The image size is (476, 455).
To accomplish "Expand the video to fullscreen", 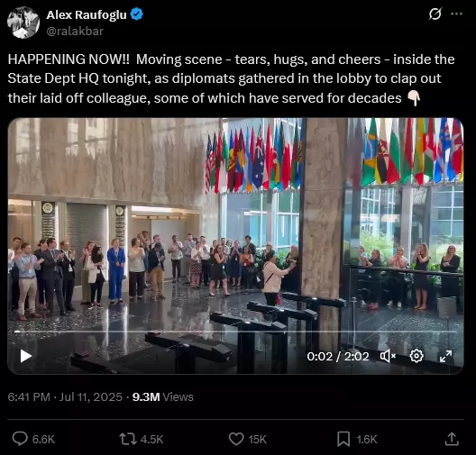I will (445, 356).
